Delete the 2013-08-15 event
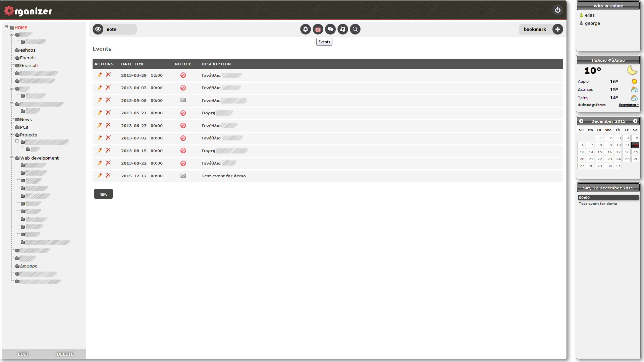The height and width of the screenshot is (362, 644). [108, 150]
